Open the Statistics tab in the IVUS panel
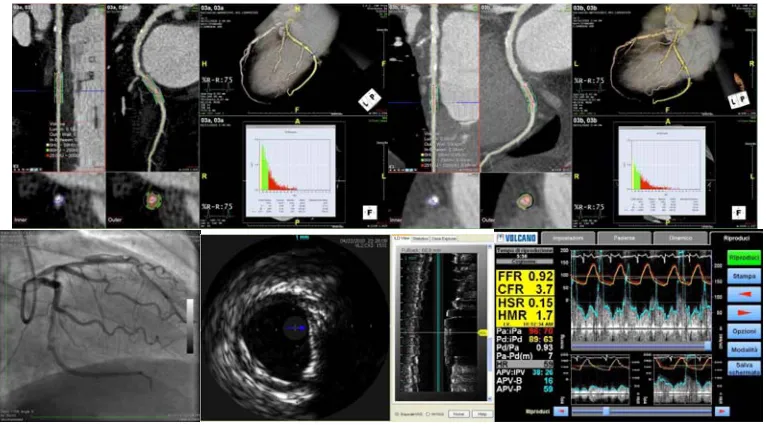766x426 pixels. point(420,238)
